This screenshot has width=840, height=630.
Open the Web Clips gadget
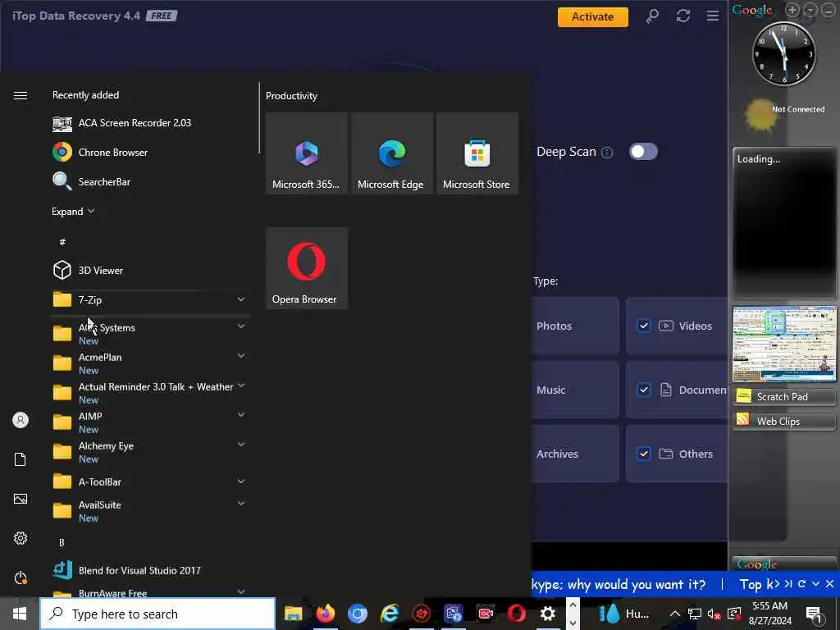(783, 421)
